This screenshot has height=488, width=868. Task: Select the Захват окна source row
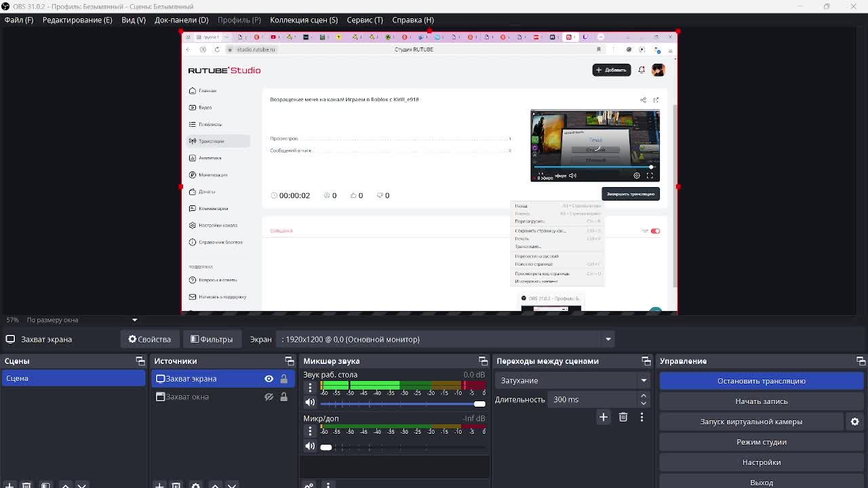pos(223,396)
